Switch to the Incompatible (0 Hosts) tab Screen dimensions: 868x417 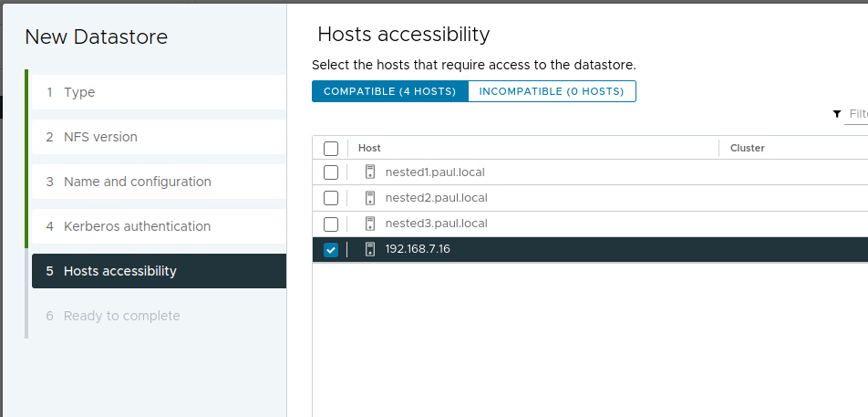pos(552,91)
